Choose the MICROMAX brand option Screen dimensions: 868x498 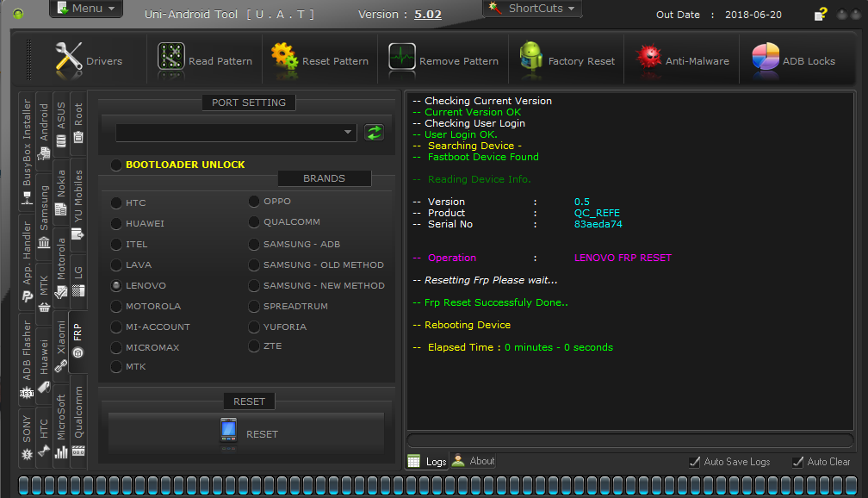tap(116, 347)
